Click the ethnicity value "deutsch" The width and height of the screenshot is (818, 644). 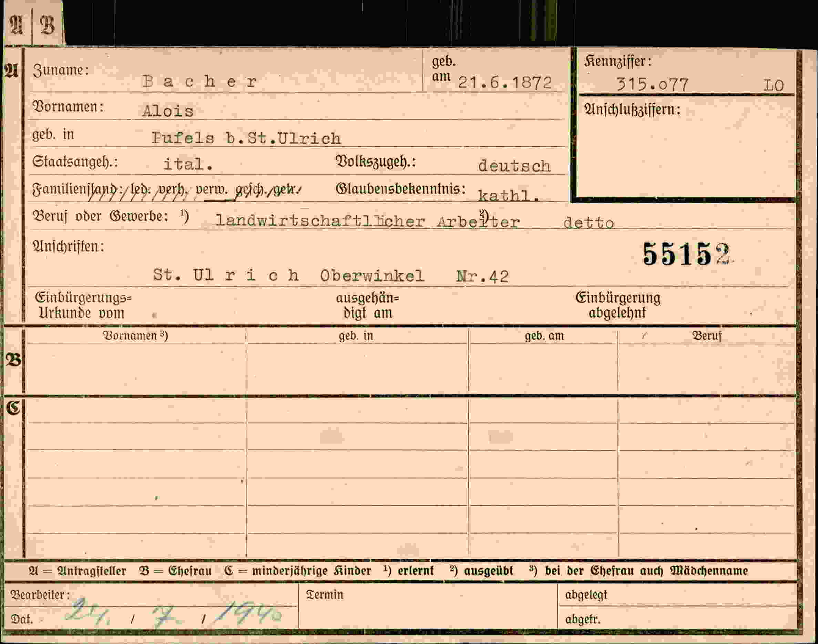514,166
